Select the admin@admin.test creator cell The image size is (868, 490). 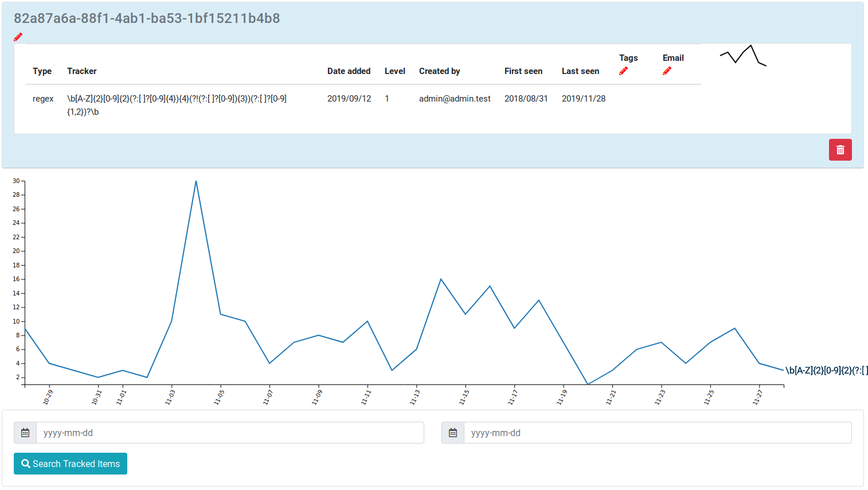click(455, 99)
